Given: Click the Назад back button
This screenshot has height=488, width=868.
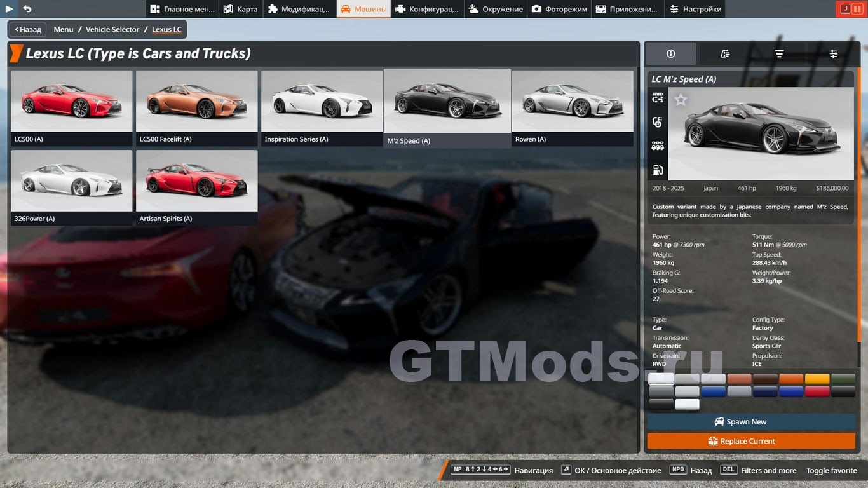Looking at the screenshot, I should [x=27, y=29].
